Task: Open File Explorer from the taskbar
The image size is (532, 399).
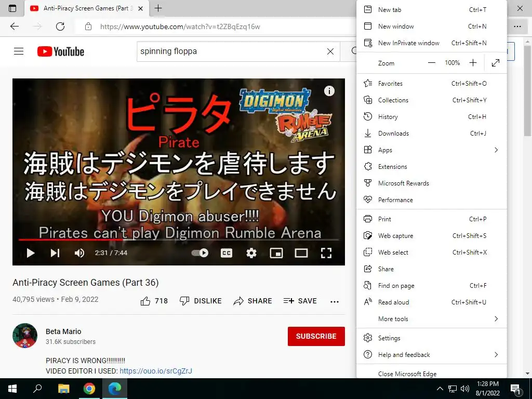Action: pos(63,389)
